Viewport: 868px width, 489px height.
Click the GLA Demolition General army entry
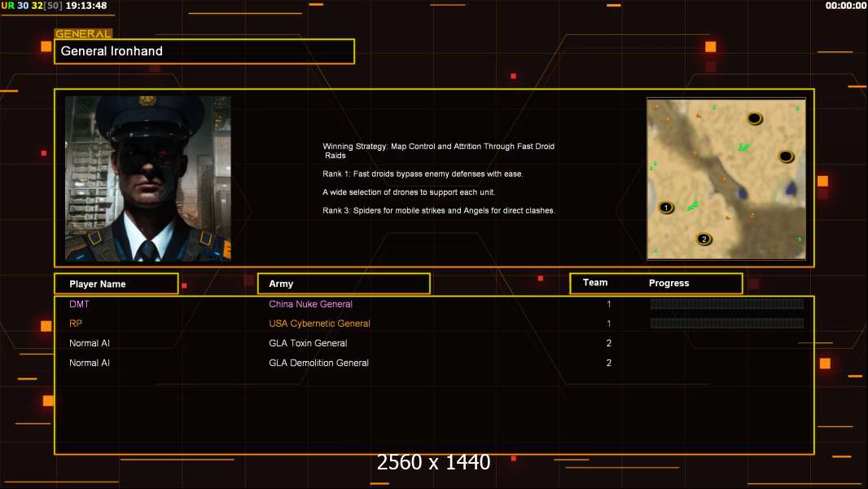[x=319, y=363]
